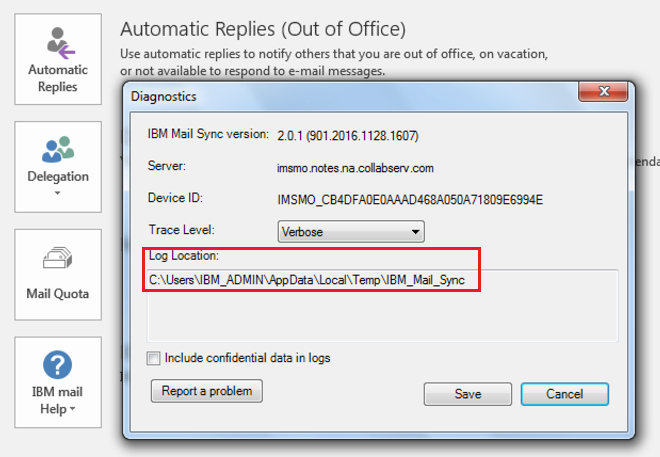This screenshot has width=660, height=457.
Task: Click the Report a problem button
Action: (x=207, y=391)
